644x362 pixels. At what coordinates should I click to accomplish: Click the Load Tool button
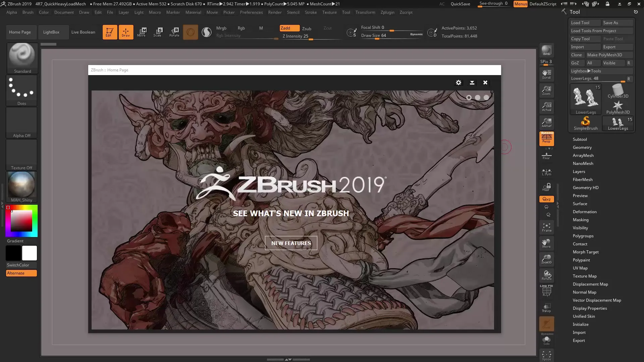point(585,23)
